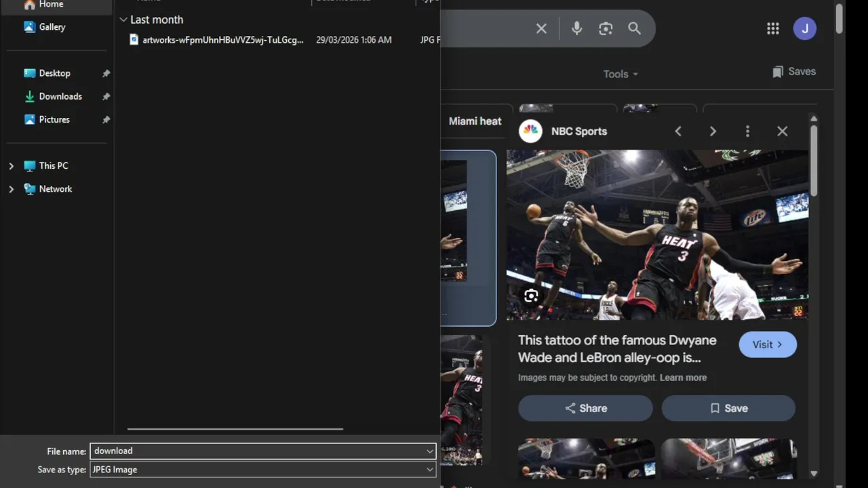
Task: Click the browser page scrollbar
Action: point(840,18)
